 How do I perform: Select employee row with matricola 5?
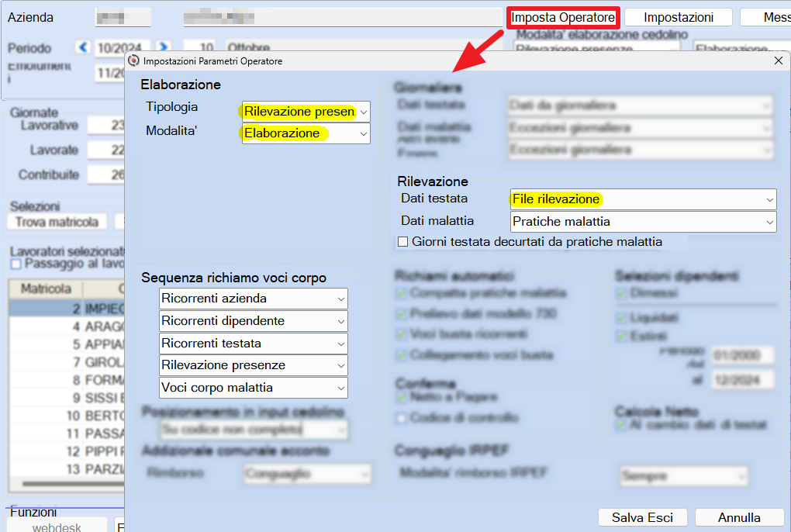click(x=67, y=344)
